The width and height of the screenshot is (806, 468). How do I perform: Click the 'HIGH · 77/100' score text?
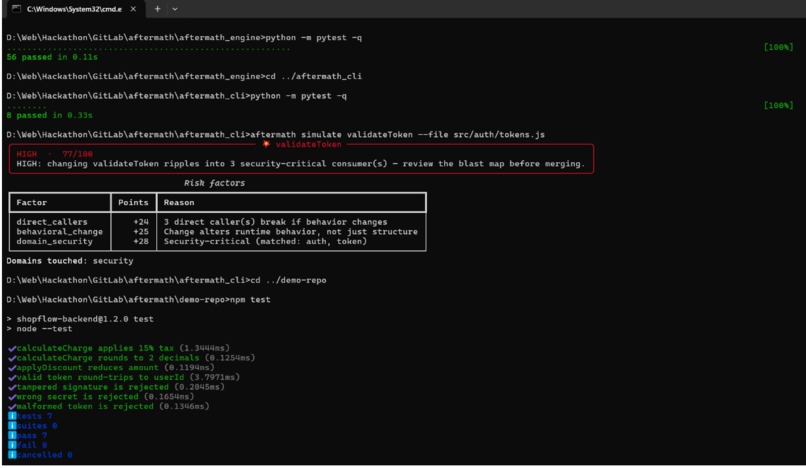click(x=54, y=154)
